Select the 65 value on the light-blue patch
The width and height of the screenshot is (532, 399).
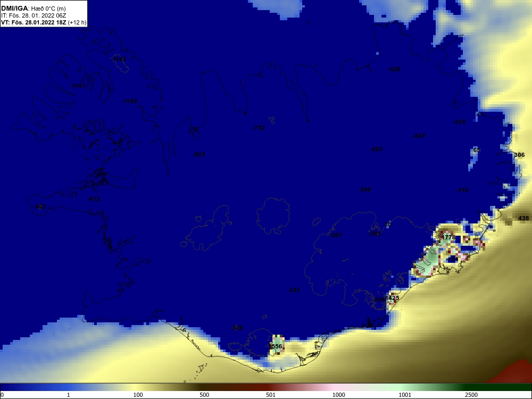[x=476, y=151]
